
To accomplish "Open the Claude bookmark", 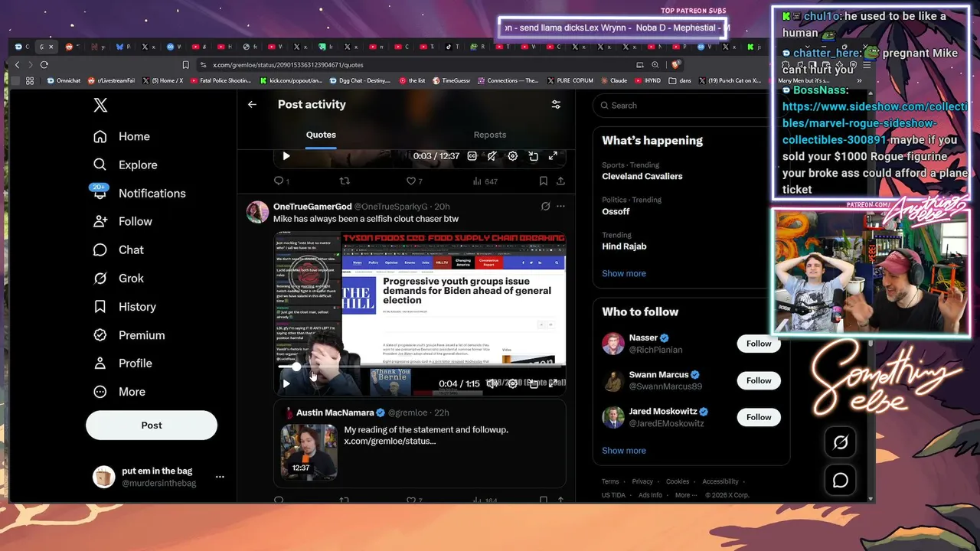I will (x=613, y=80).
